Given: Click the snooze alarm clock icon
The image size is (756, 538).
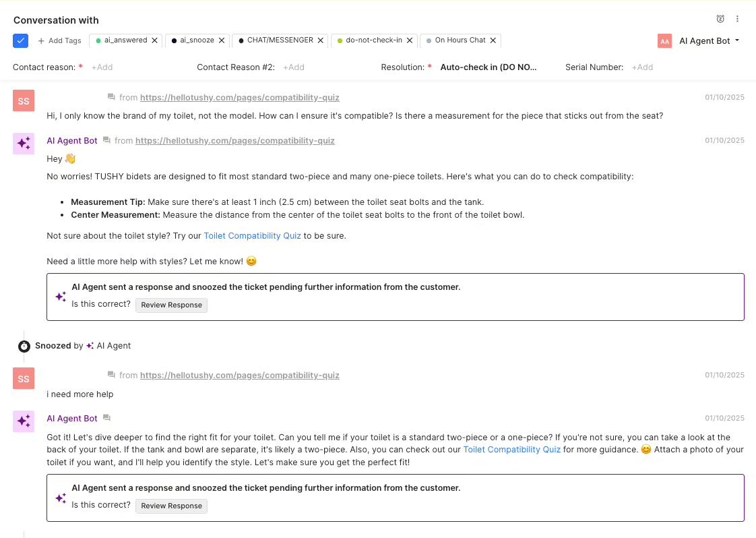Looking at the screenshot, I should (720, 19).
